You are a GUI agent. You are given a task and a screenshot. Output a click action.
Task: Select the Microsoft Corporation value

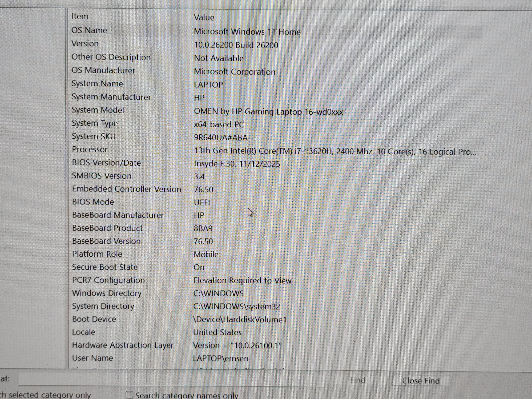pyautogui.click(x=235, y=72)
